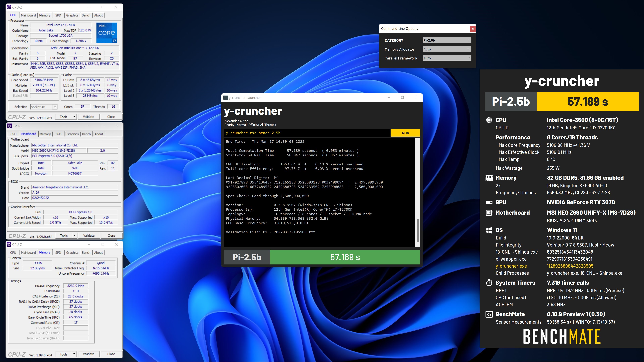This screenshot has width=644, height=362.
Task: Open the Parallel Framework dropdown
Action: click(x=447, y=58)
